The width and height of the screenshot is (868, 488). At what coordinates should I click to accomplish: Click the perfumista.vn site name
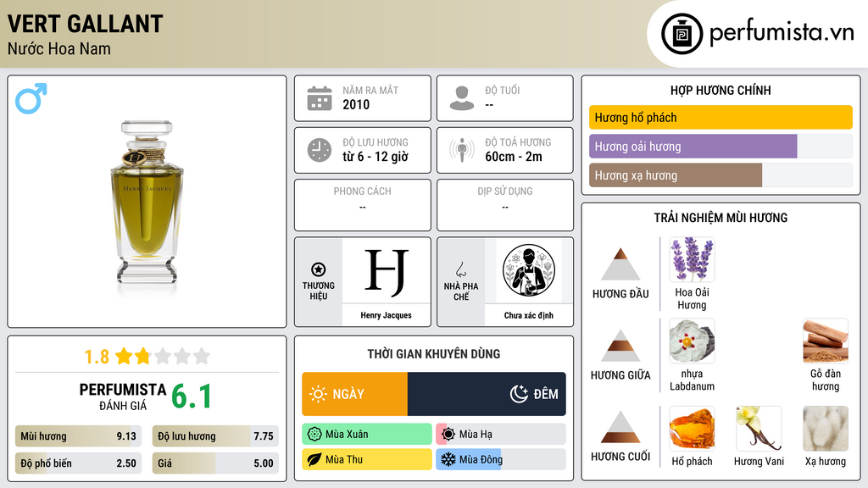[782, 32]
